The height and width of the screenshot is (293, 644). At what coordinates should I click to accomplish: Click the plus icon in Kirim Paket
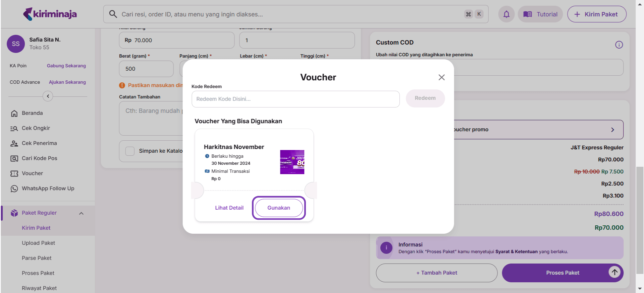coord(577,14)
